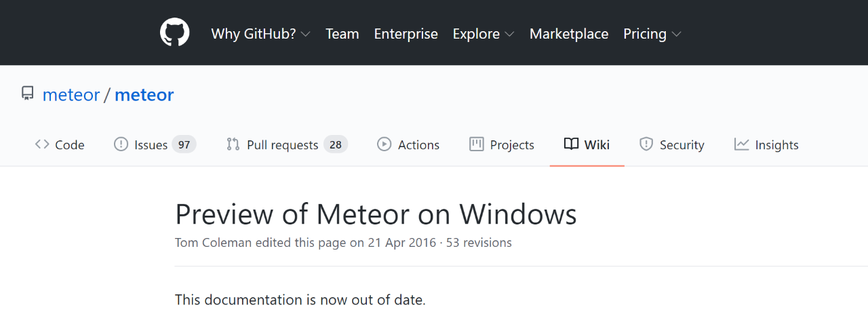Image resolution: width=868 pixels, height=335 pixels.
Task: Open the Pricing dropdown chevron
Action: point(676,34)
